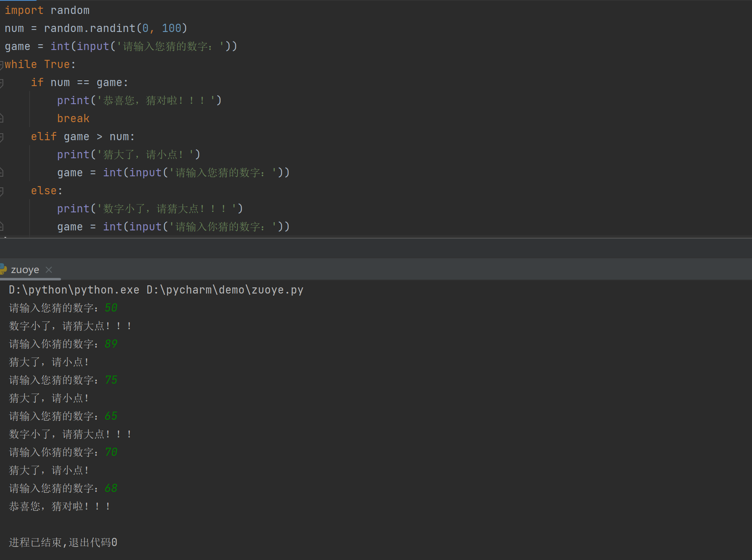Click the console input value 65
The width and height of the screenshot is (752, 560).
click(x=111, y=416)
